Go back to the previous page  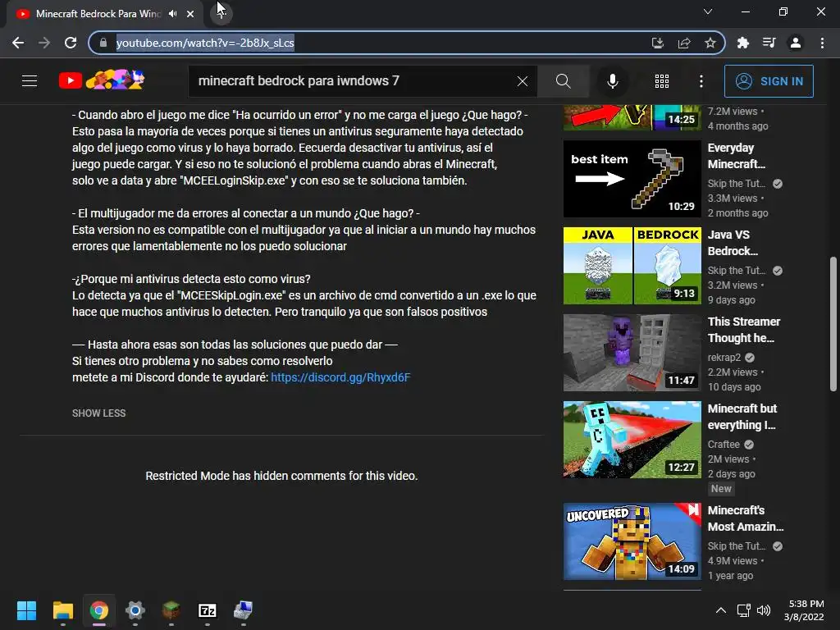point(18,43)
